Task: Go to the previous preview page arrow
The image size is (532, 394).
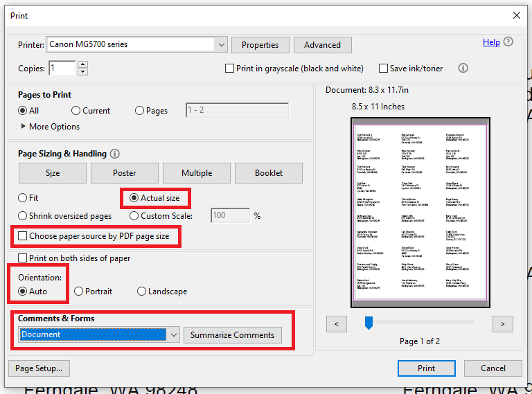Action: click(336, 323)
